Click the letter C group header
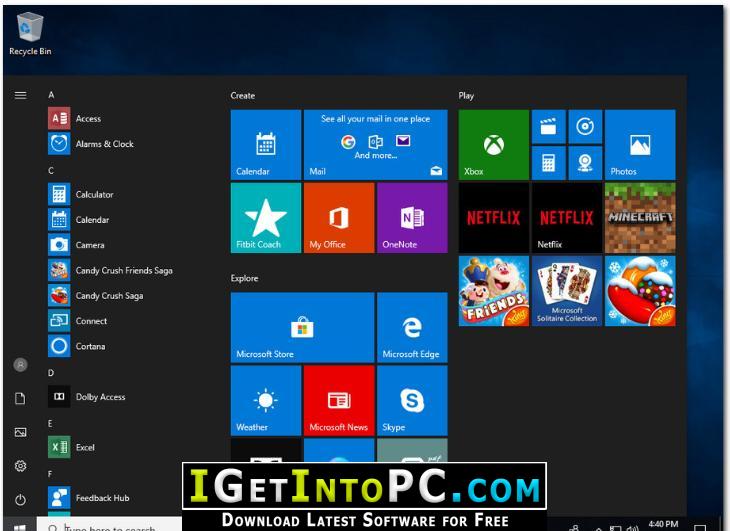Viewport: 730px width, 531px height. click(x=51, y=171)
